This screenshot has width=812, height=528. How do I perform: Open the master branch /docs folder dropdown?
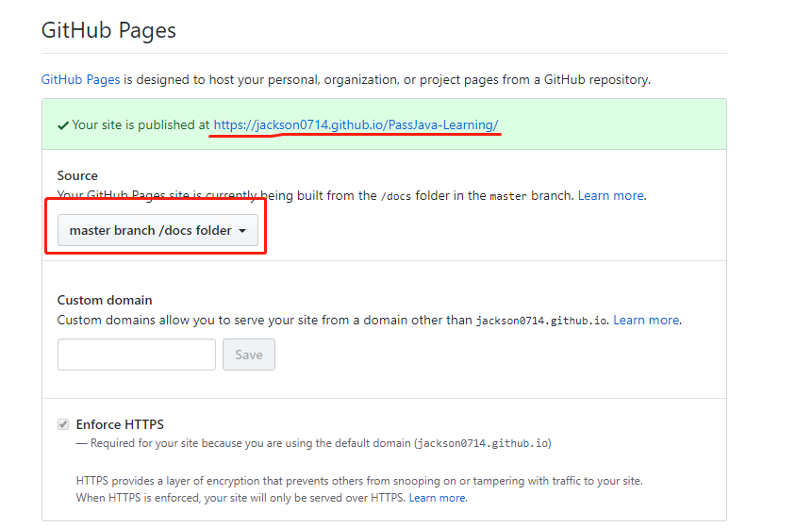pyautogui.click(x=157, y=230)
